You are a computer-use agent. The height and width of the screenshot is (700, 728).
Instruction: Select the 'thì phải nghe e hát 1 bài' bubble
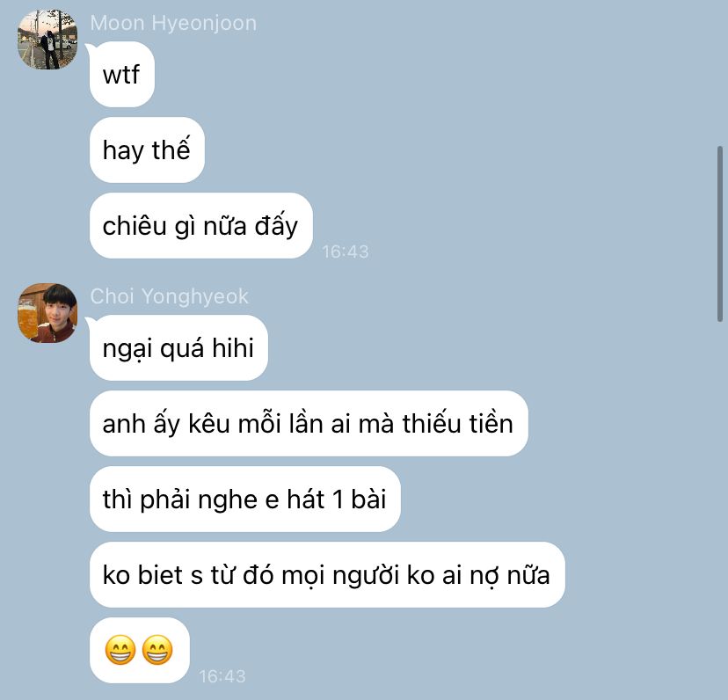[244, 499]
